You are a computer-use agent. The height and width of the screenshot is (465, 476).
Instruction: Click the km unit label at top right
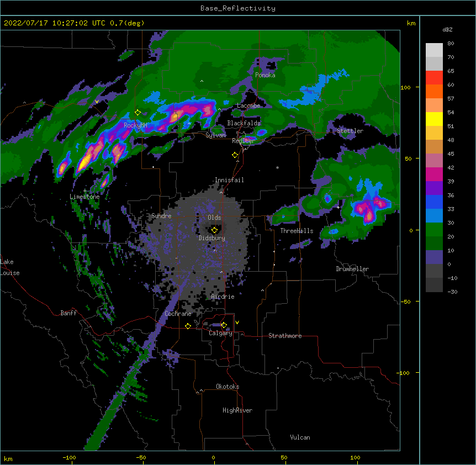pos(411,23)
